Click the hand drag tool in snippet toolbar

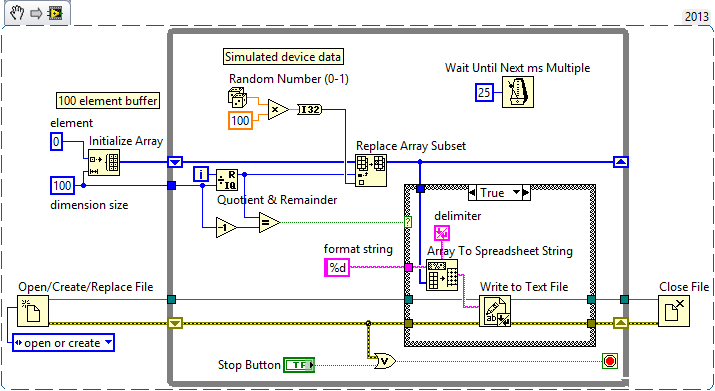pyautogui.click(x=17, y=13)
